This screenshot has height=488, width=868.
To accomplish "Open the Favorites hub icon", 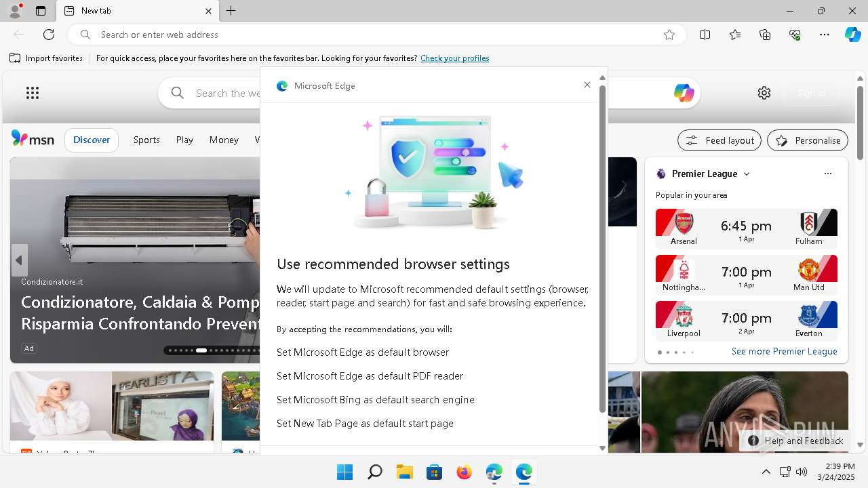I will 735,35.
